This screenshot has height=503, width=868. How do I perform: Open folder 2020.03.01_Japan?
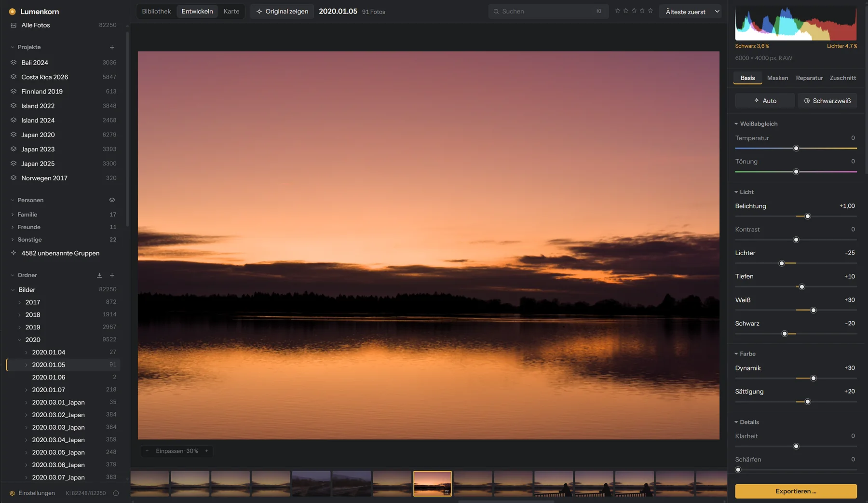[x=63, y=402]
